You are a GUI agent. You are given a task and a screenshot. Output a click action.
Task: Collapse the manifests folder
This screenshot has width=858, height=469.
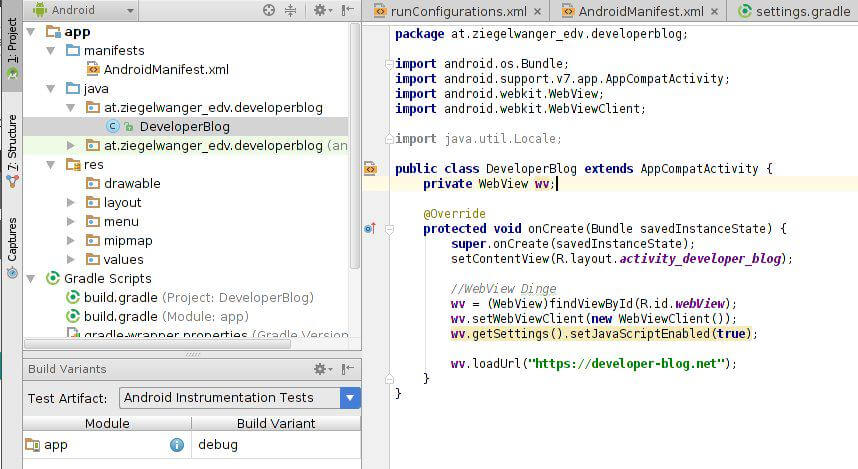51,50
